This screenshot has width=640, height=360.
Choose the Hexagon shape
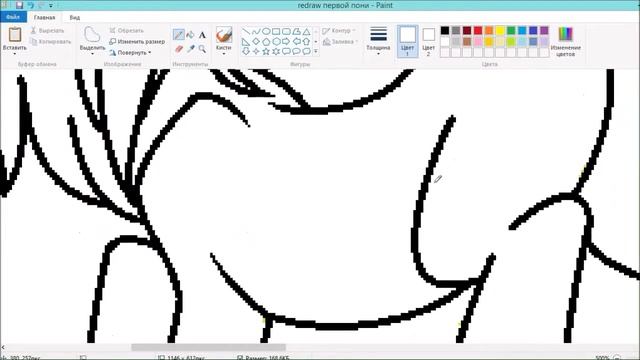[x=276, y=41]
